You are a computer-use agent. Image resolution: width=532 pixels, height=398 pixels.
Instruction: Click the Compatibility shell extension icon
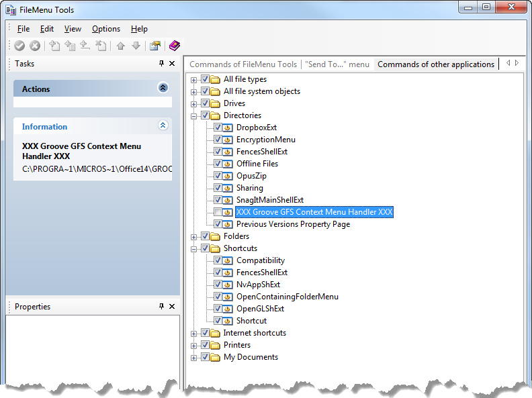tap(228, 260)
